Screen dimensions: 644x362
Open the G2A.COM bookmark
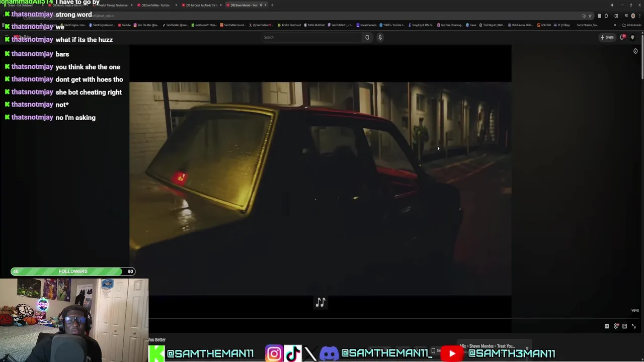click(x=544, y=25)
